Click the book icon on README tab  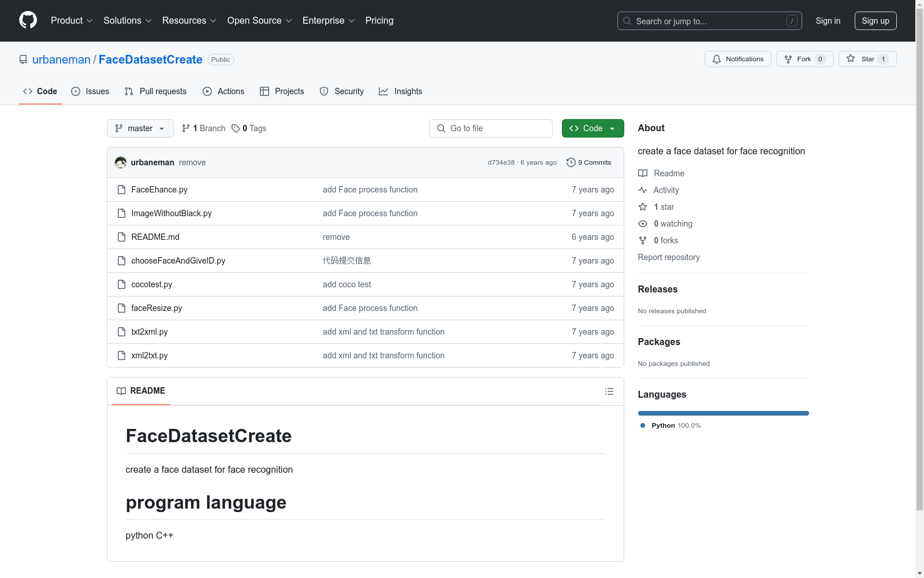121,391
